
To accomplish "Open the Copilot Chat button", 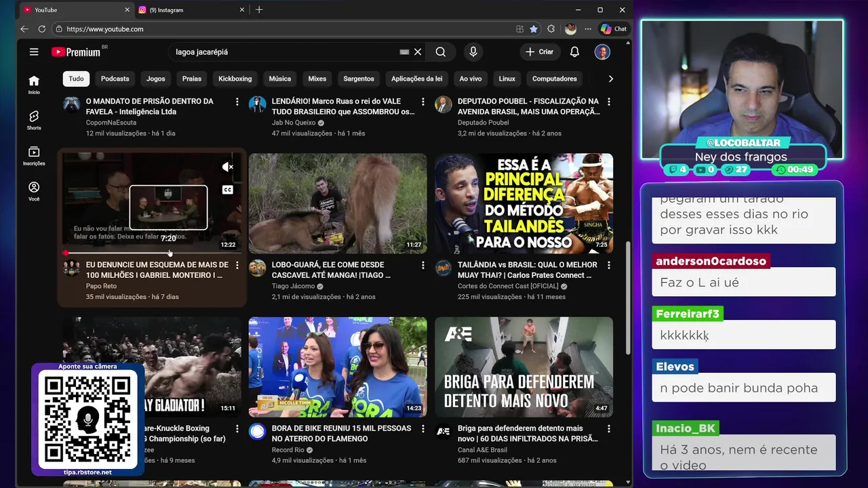I will coord(614,29).
